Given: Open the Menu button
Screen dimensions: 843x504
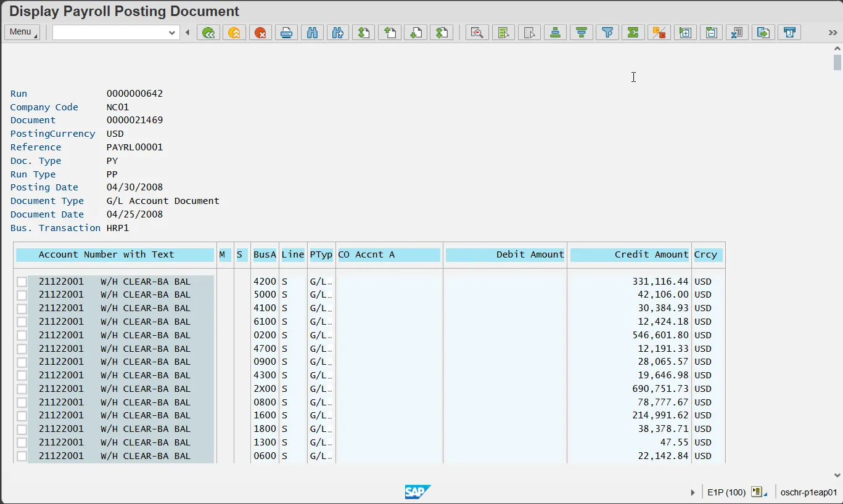Looking at the screenshot, I should point(22,32).
